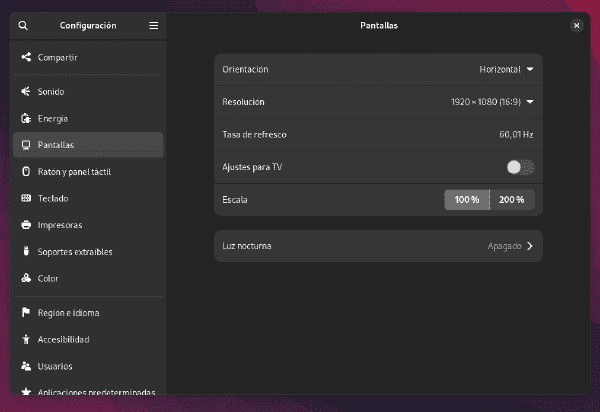Click the Impresoras printer icon

coord(26,225)
